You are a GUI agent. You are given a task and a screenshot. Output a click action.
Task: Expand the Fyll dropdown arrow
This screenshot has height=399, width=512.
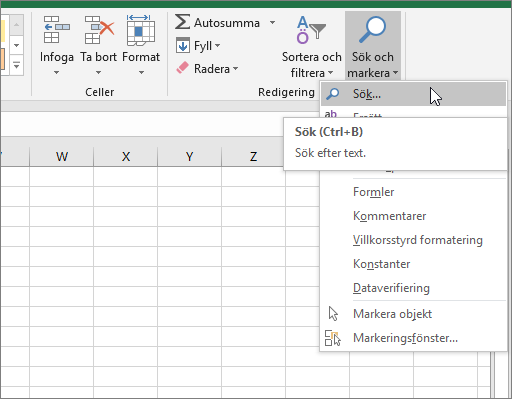(x=217, y=45)
